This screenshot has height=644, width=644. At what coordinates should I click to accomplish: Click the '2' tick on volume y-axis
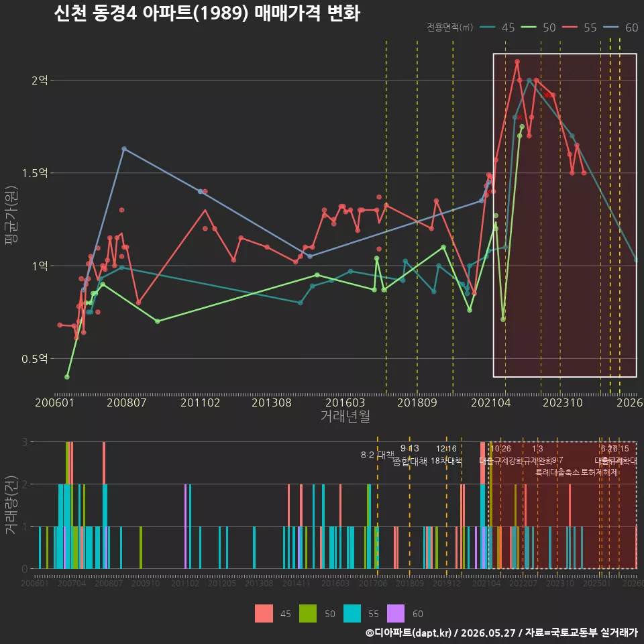[25, 484]
